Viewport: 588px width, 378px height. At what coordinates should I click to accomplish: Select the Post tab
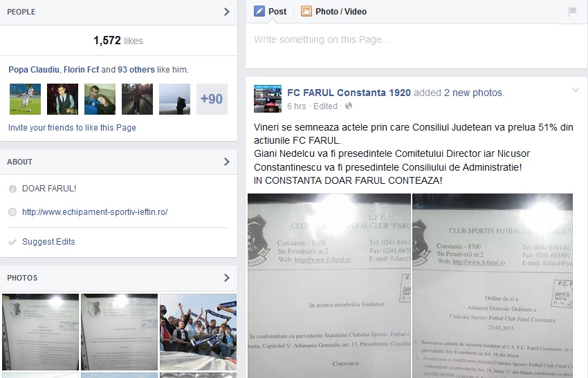pyautogui.click(x=270, y=11)
